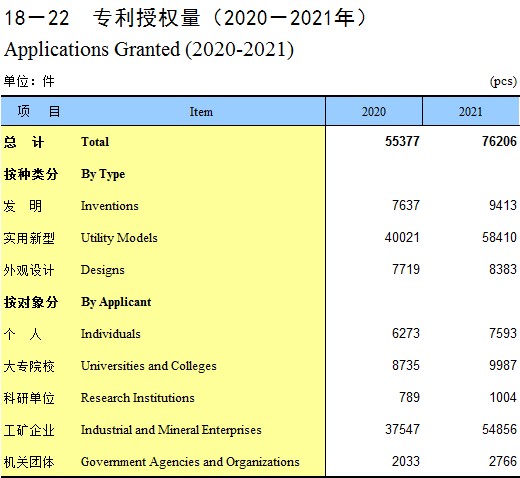Click Utility Models 2021 value 58410
The height and width of the screenshot is (478, 520).
(499, 237)
